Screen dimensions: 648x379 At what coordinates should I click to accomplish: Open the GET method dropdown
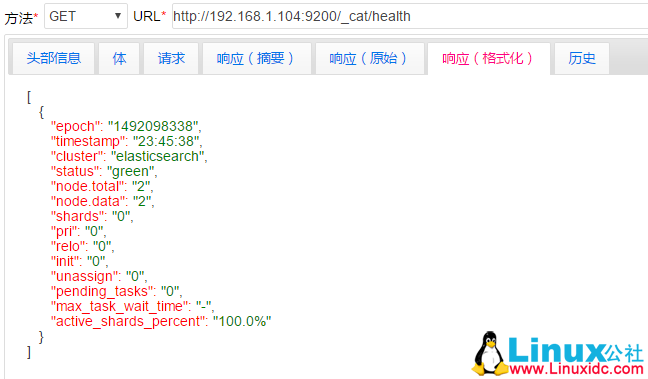86,16
